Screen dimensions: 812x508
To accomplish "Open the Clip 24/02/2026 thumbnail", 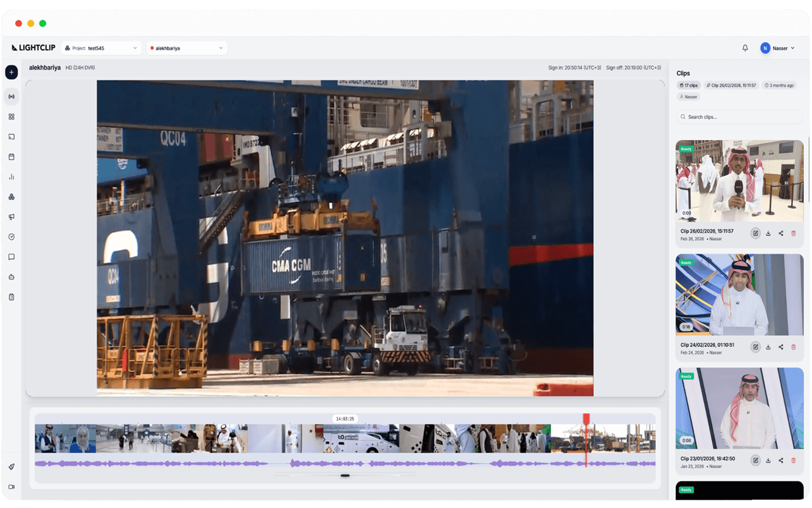I will point(739,294).
